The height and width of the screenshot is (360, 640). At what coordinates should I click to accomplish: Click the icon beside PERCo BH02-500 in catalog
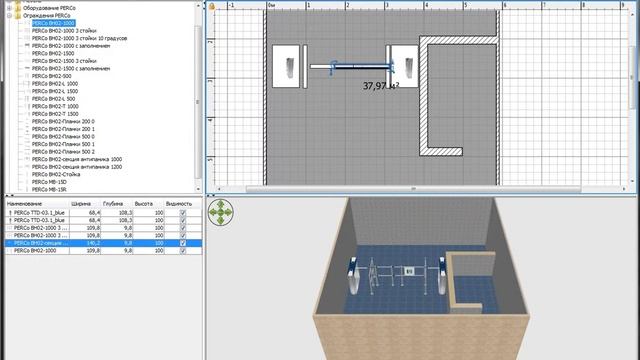click(27, 76)
